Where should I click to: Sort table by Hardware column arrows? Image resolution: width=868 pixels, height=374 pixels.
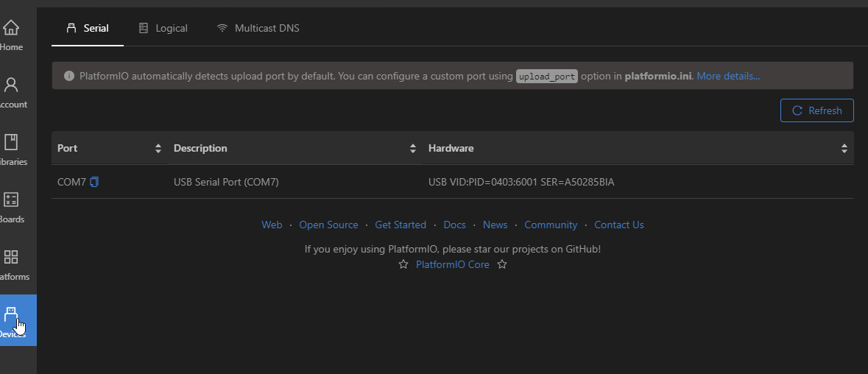pos(844,148)
